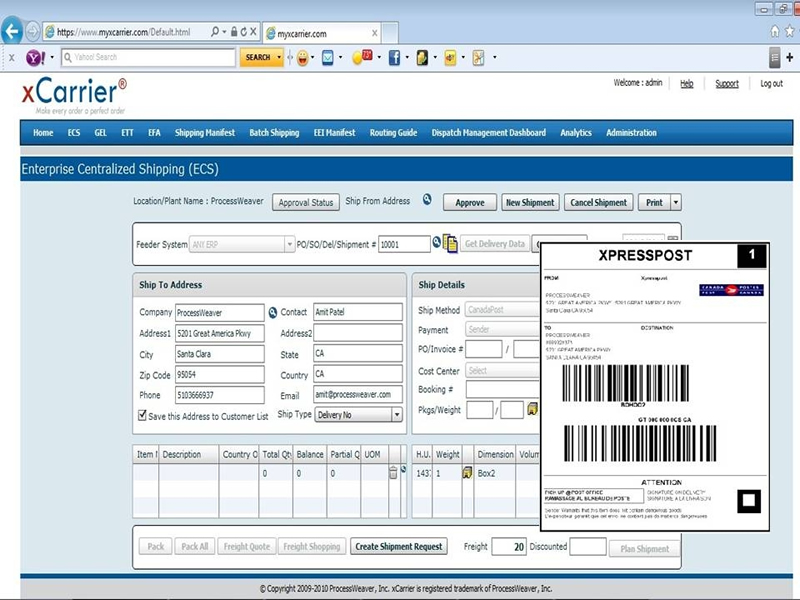
Task: Stop loading with the address bar X icon
Action: (253, 32)
